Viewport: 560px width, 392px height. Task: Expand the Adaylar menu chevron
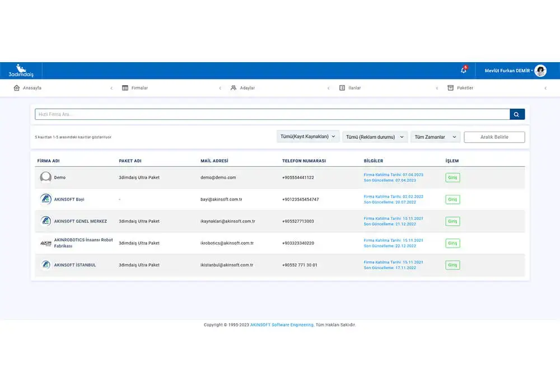click(x=329, y=88)
